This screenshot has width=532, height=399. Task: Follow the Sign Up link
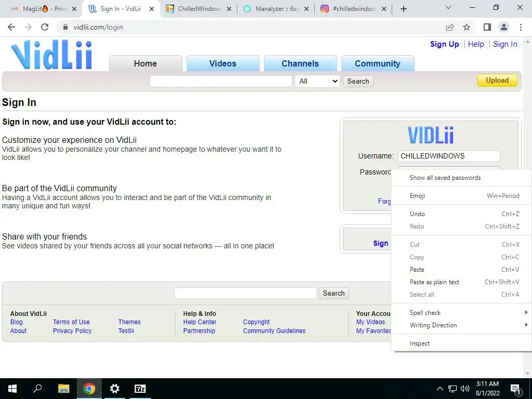coord(445,44)
